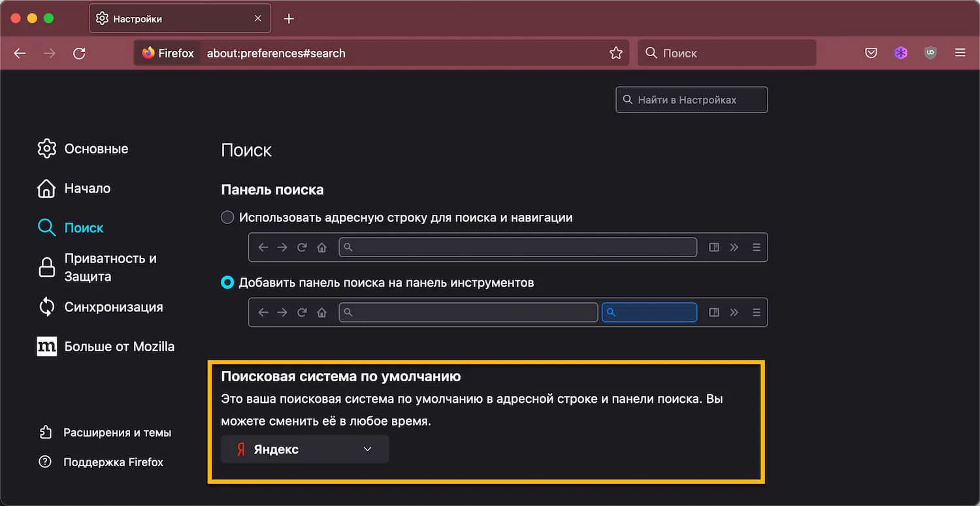This screenshot has width=980, height=506.
Task: Open the Синхронизация settings category
Action: (100, 307)
